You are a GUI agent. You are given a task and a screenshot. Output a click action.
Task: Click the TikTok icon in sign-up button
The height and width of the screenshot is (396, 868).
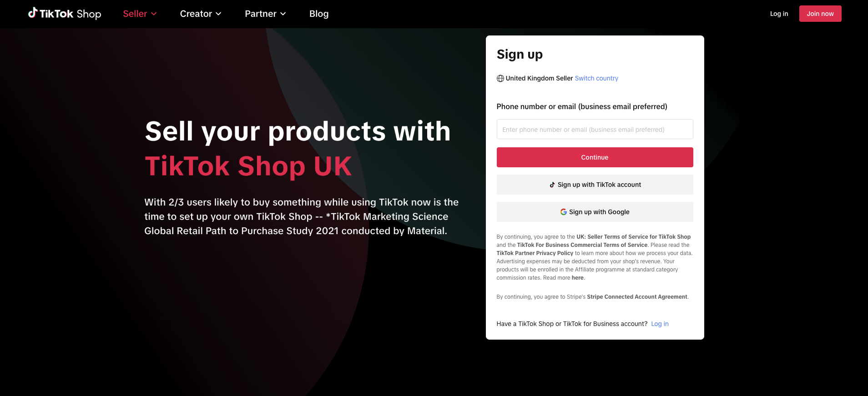[552, 185]
